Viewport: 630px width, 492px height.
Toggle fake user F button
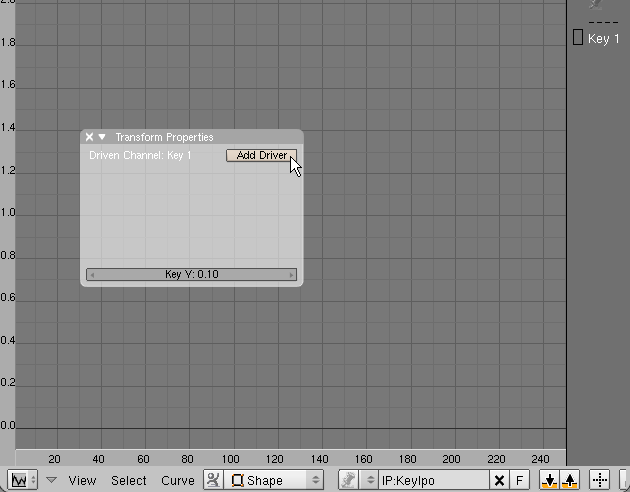coord(520,480)
